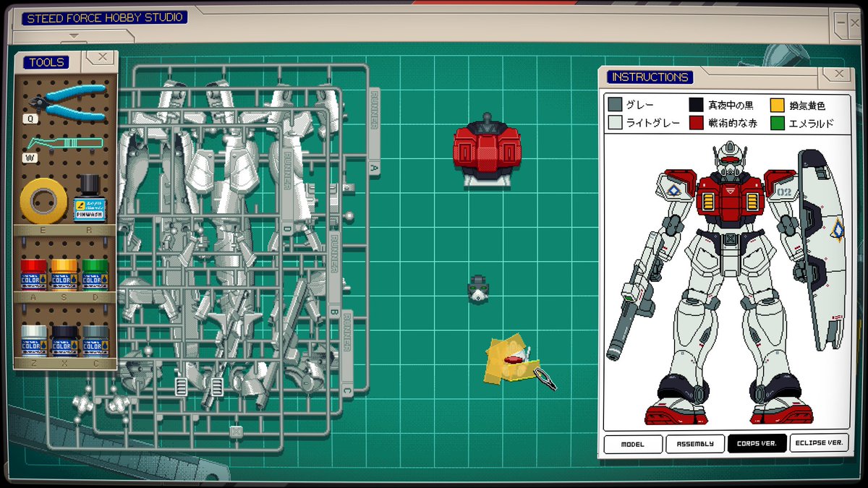868x488 pixels.
Task: Click the grey グレー legend swatch
Action: 616,105
